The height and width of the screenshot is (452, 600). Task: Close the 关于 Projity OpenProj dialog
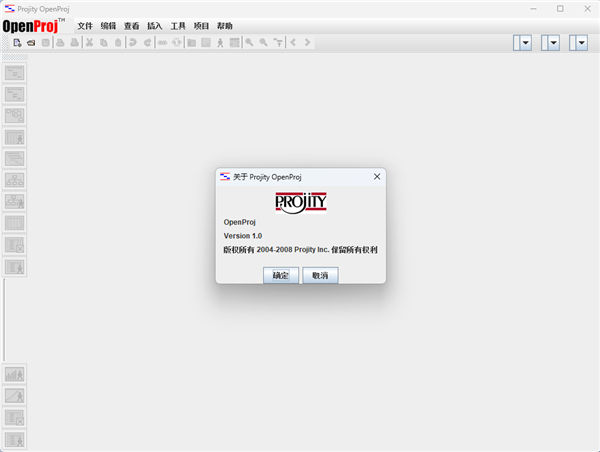tap(377, 176)
